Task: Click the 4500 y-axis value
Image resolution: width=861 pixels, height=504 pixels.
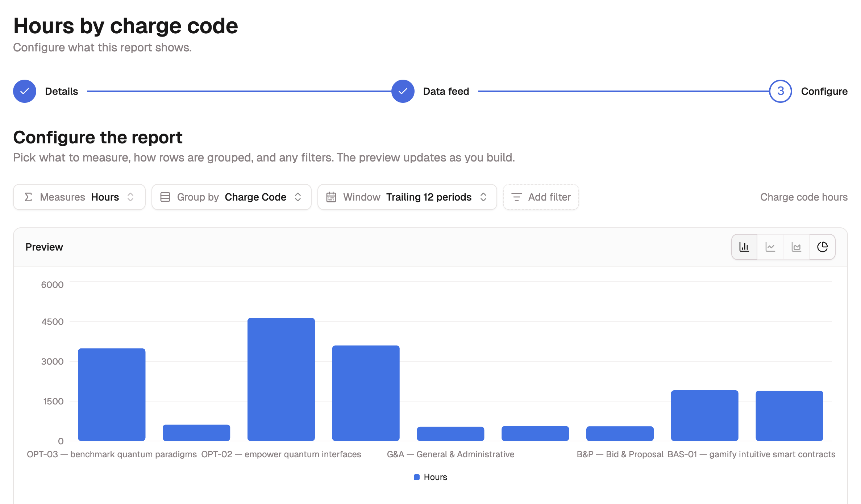Action: click(x=52, y=322)
